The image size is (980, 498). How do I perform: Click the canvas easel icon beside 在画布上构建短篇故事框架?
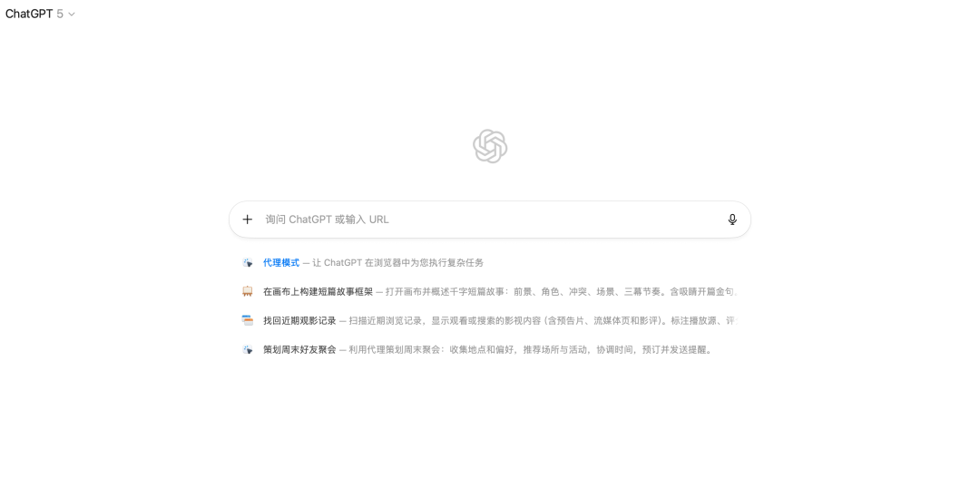click(248, 292)
